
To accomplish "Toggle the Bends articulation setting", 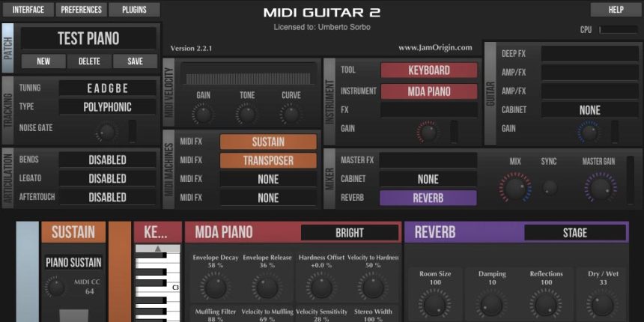I will point(107,160).
